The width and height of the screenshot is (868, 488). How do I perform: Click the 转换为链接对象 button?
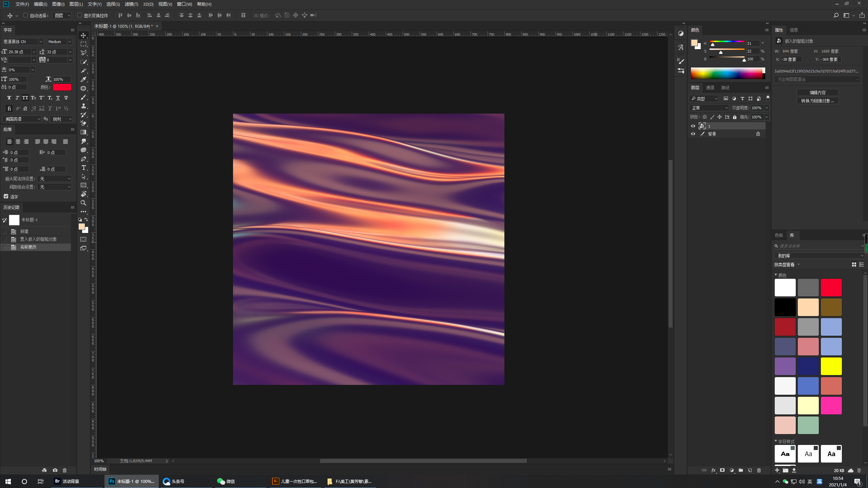(817, 101)
